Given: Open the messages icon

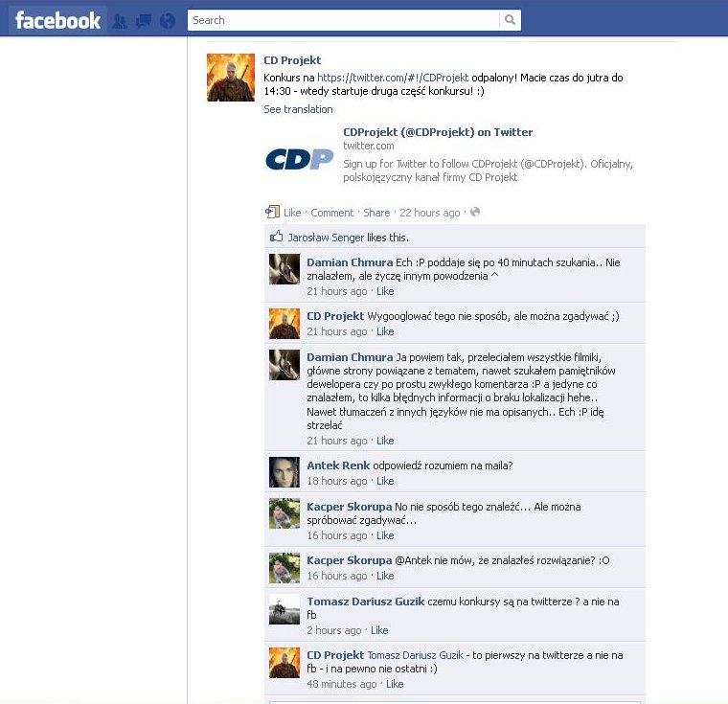Looking at the screenshot, I should click(144, 21).
